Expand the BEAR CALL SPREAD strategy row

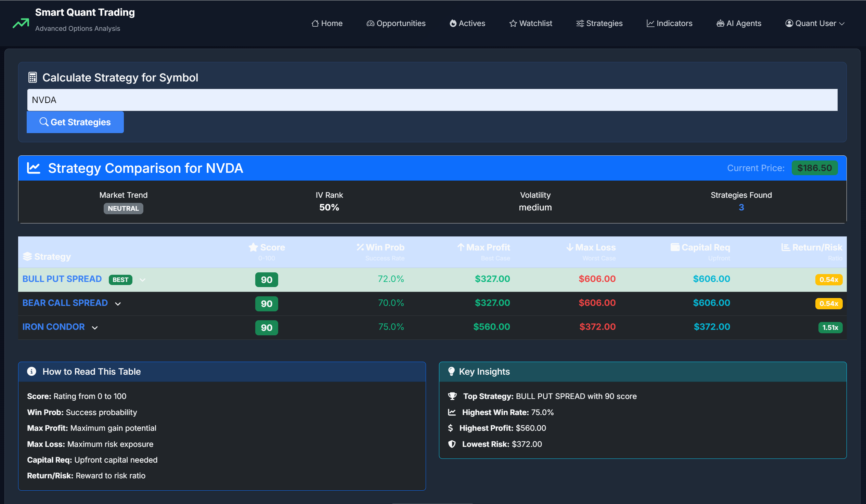coord(118,304)
